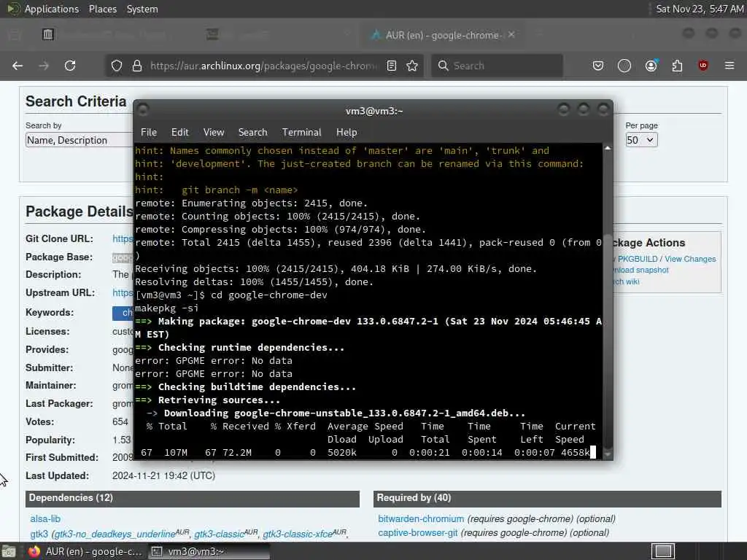Click the Firefox icon in the taskbar

tap(34, 551)
